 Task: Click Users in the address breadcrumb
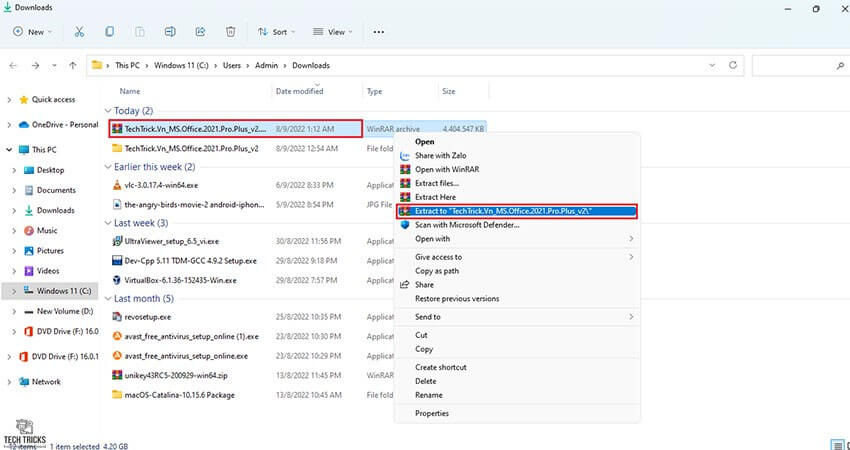[231, 65]
